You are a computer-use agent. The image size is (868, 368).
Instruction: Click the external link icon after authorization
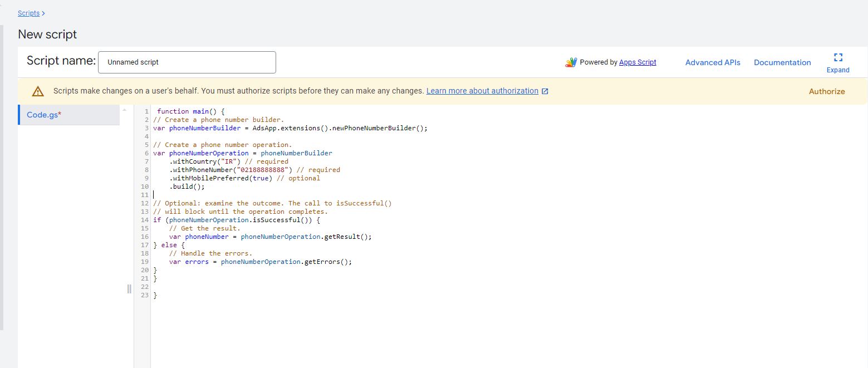pyautogui.click(x=545, y=91)
